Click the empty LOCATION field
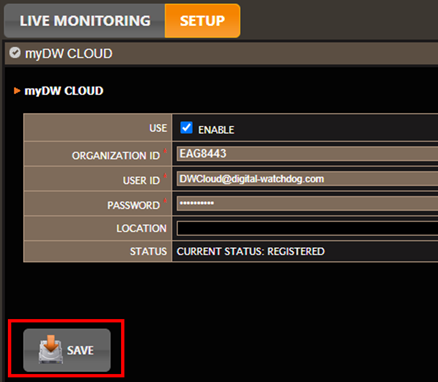The width and height of the screenshot is (438, 382). coord(307,228)
